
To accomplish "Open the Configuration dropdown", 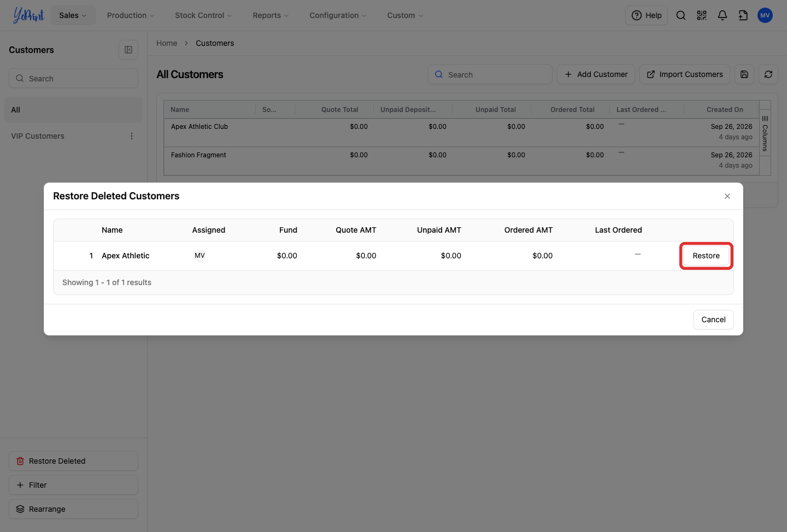I will [338, 15].
